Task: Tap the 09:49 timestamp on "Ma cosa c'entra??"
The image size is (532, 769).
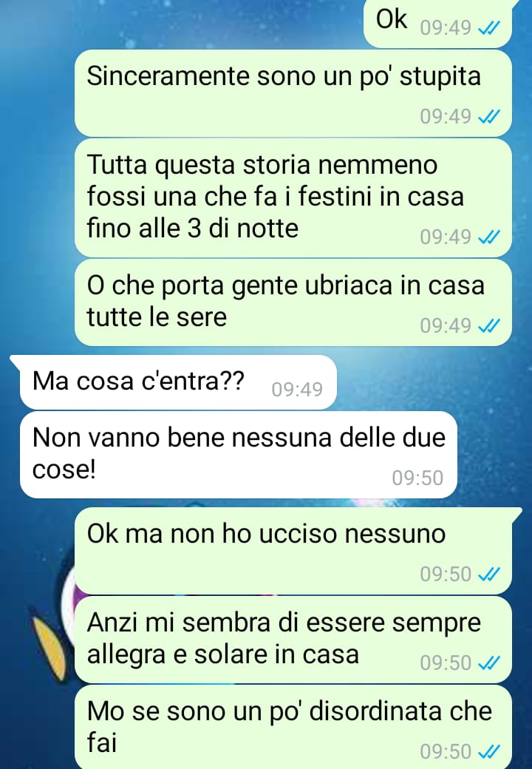Action: (x=297, y=390)
